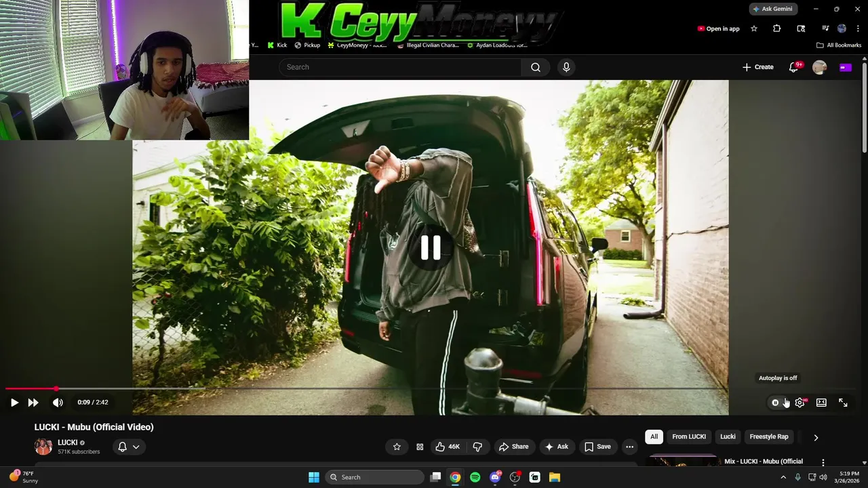
Task: Like the video with 46K likes
Action: tap(448, 447)
